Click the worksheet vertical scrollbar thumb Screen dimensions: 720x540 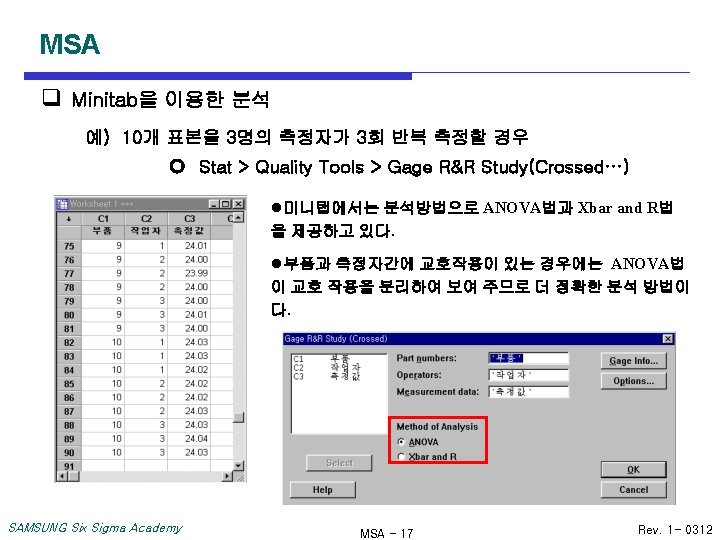238,417
